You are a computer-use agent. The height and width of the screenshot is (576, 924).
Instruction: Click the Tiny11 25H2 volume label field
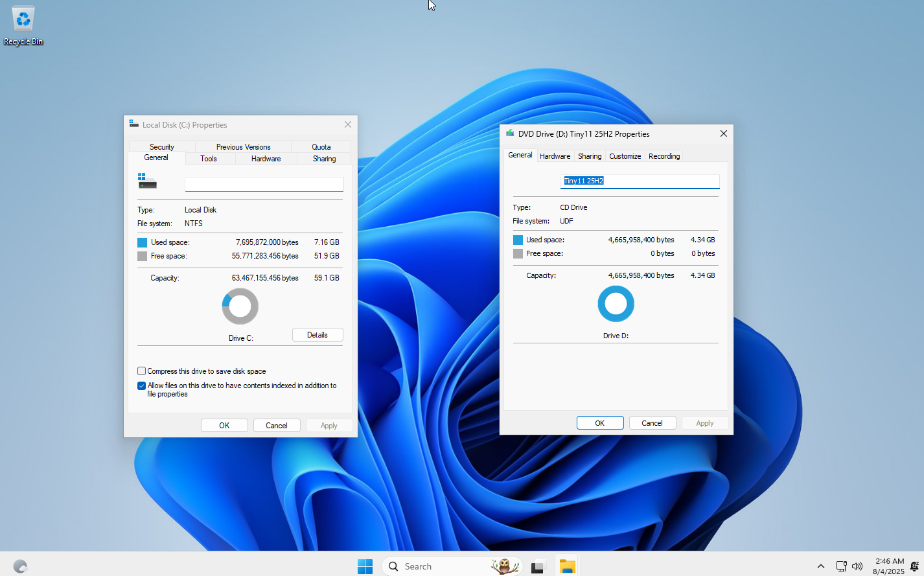(640, 181)
